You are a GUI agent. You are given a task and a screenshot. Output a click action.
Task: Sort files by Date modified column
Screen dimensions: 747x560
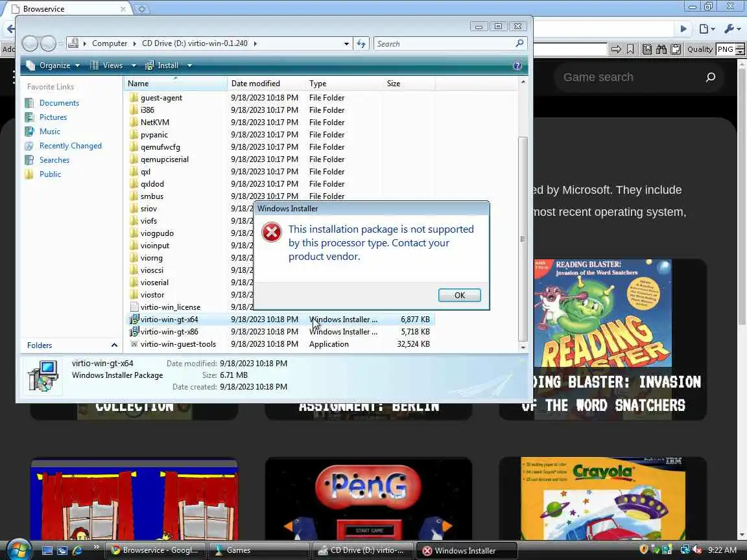[x=266, y=84]
